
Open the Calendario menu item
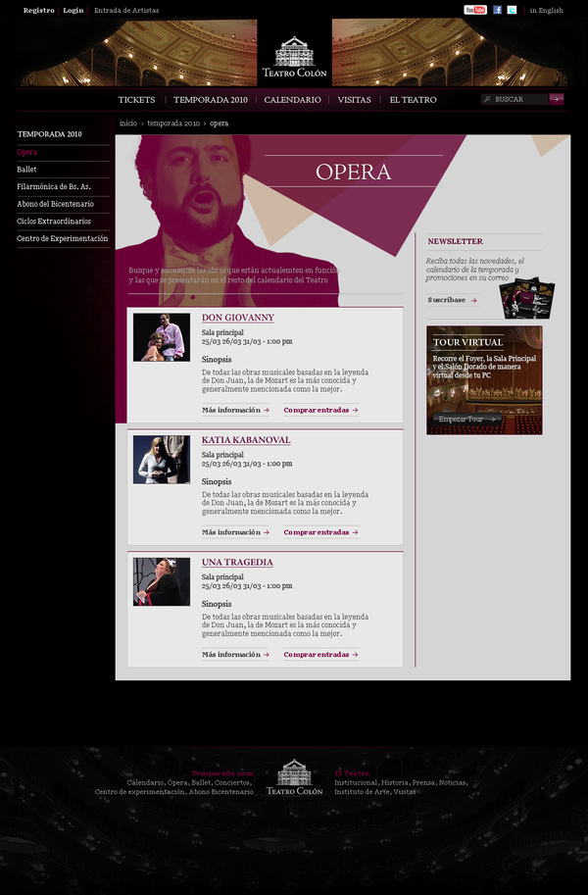[292, 100]
